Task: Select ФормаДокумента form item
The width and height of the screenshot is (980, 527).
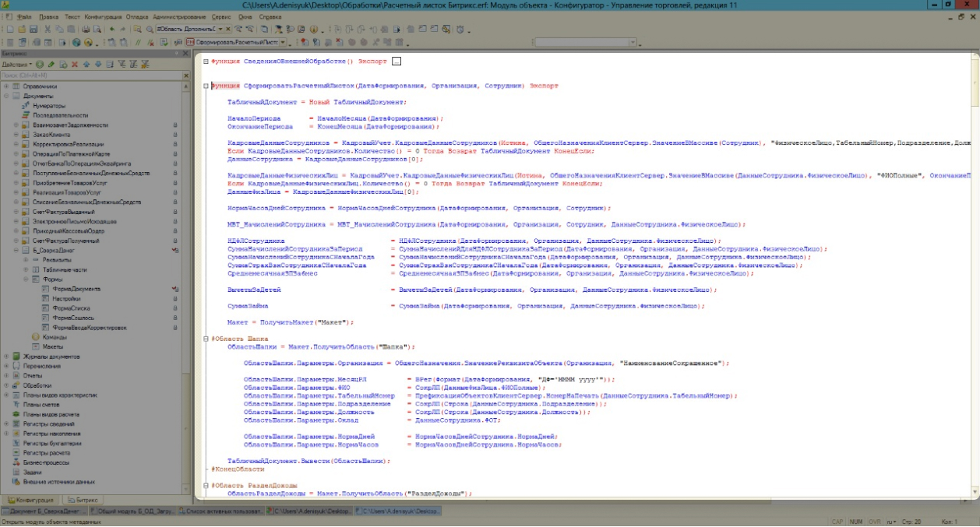Action: tap(76, 289)
